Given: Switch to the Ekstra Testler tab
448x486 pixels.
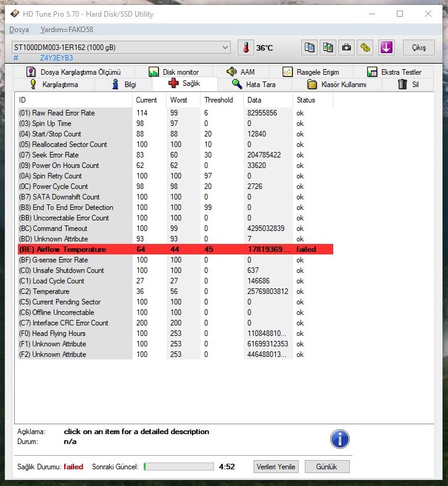Looking at the screenshot, I should tap(394, 72).
